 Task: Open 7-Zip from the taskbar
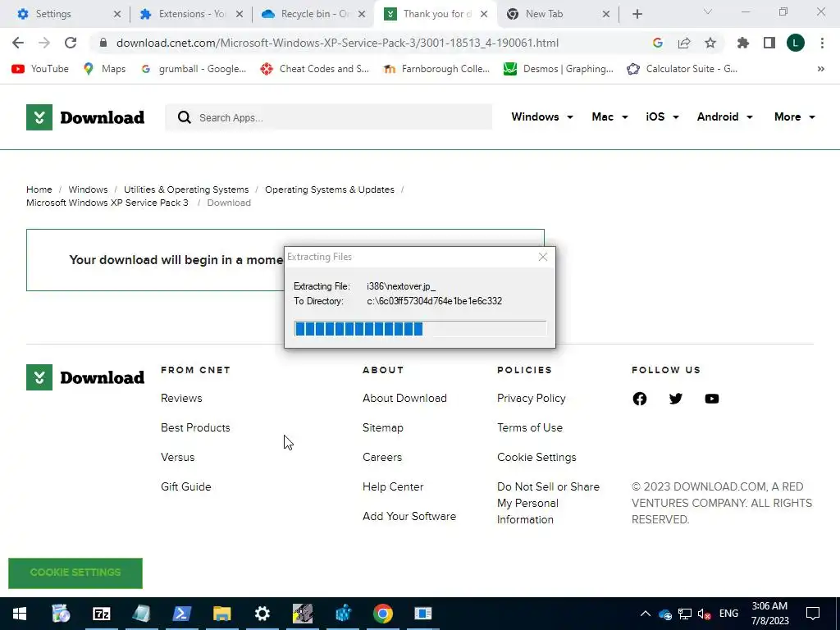coord(101,614)
